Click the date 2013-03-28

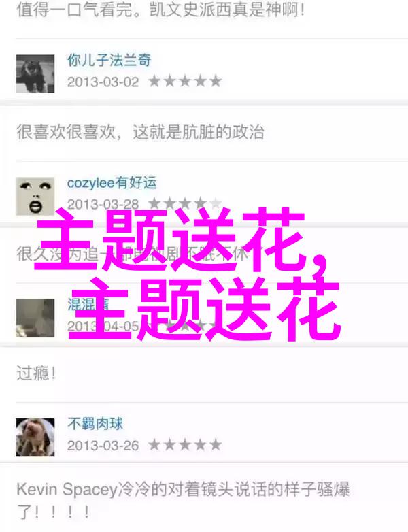[x=103, y=205]
